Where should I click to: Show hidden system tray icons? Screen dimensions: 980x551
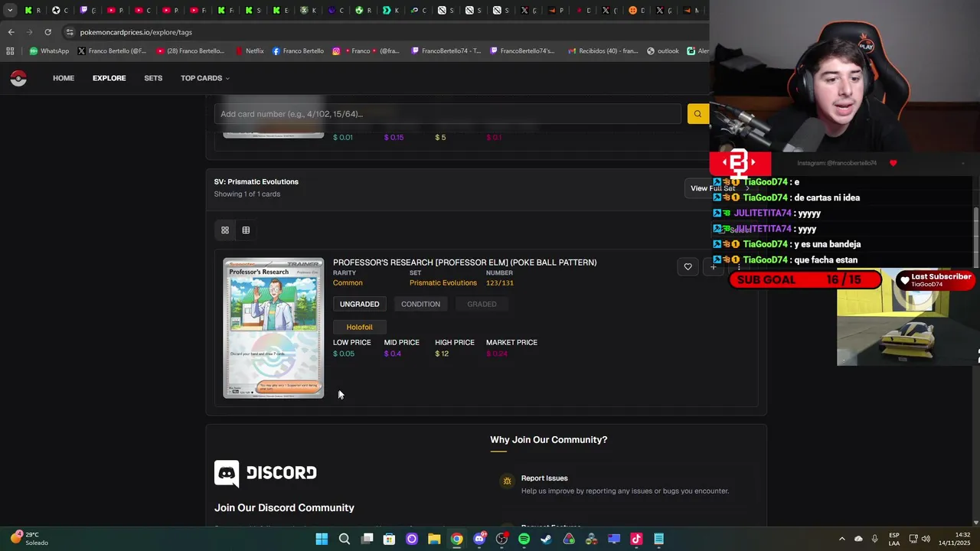tap(841, 539)
